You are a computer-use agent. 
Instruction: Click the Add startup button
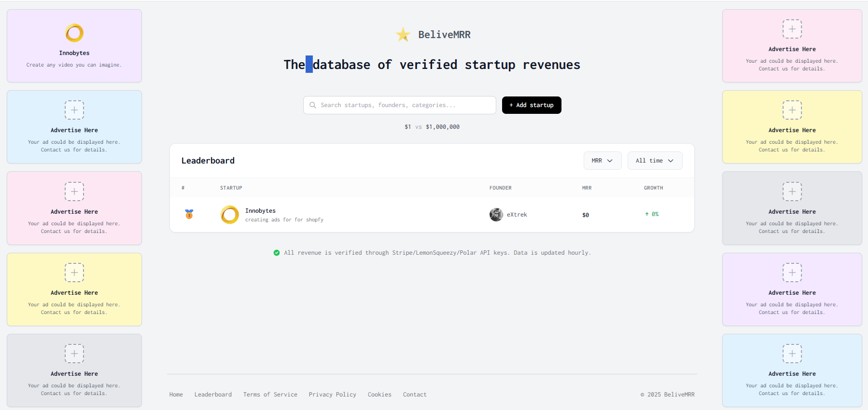(x=531, y=105)
